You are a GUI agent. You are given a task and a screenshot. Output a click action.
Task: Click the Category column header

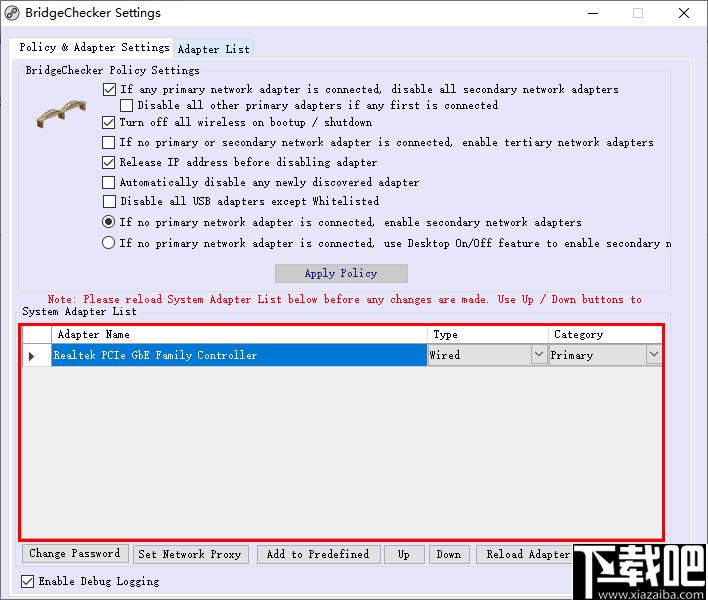click(x=605, y=335)
